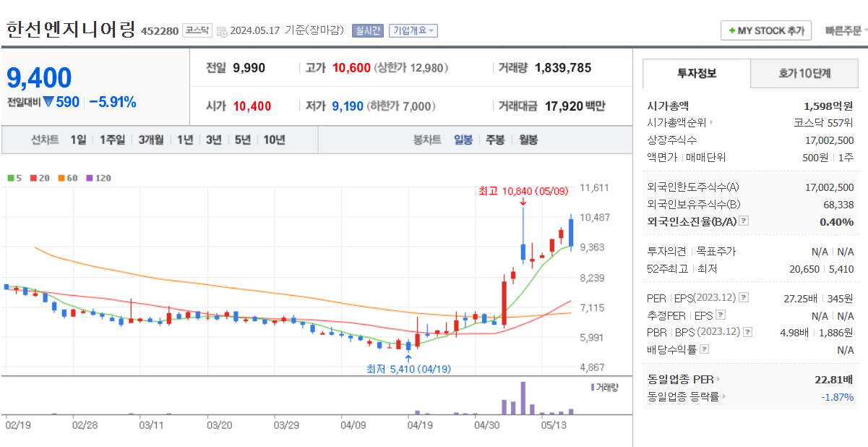Click the 최고 10,840 (05/09) chart marker
Image resolution: width=868 pixels, height=447 pixels.
tap(523, 192)
